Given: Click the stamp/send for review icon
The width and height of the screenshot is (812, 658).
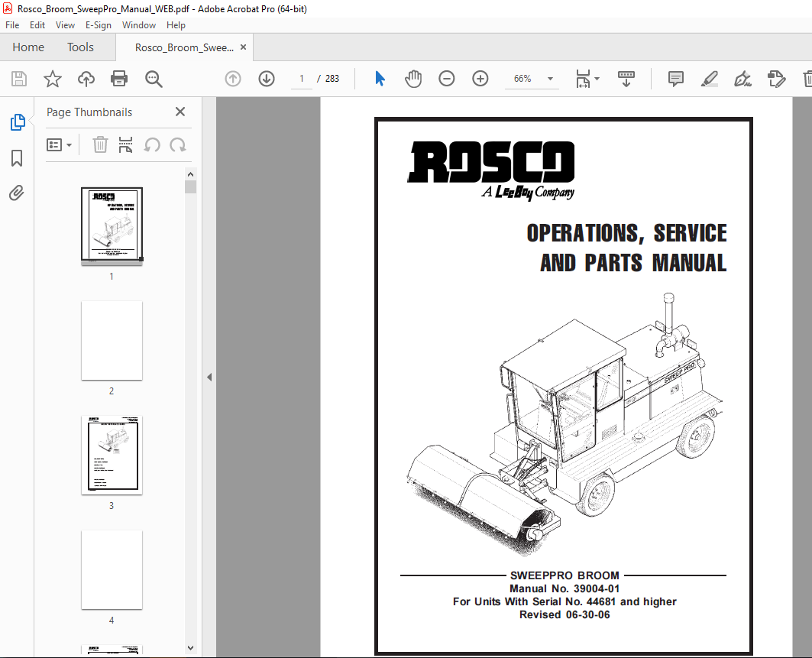Looking at the screenshot, I should pos(776,79).
